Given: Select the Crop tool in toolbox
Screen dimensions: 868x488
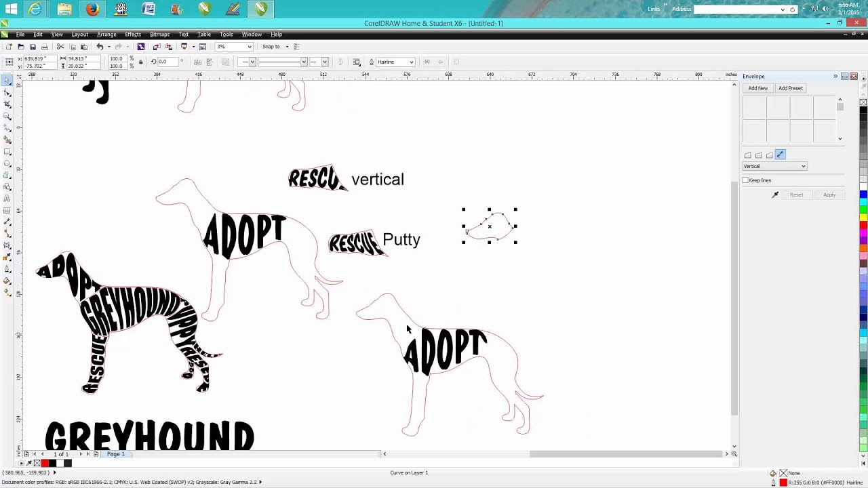Looking at the screenshot, I should click(7, 104).
